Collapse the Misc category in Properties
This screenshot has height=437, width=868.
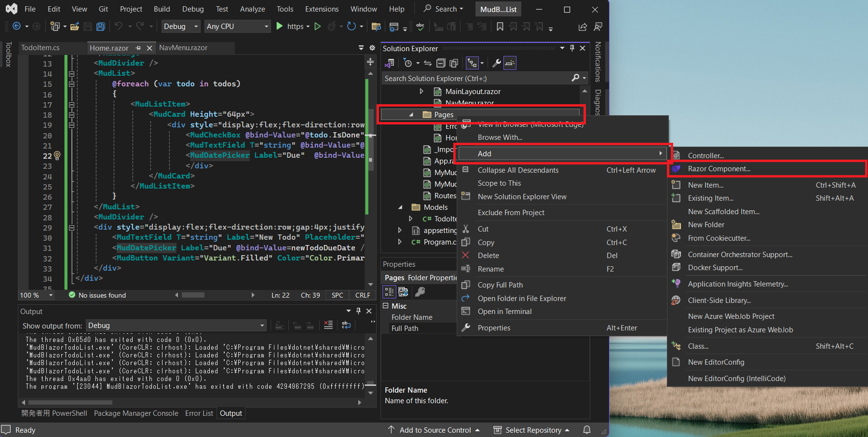coord(386,306)
